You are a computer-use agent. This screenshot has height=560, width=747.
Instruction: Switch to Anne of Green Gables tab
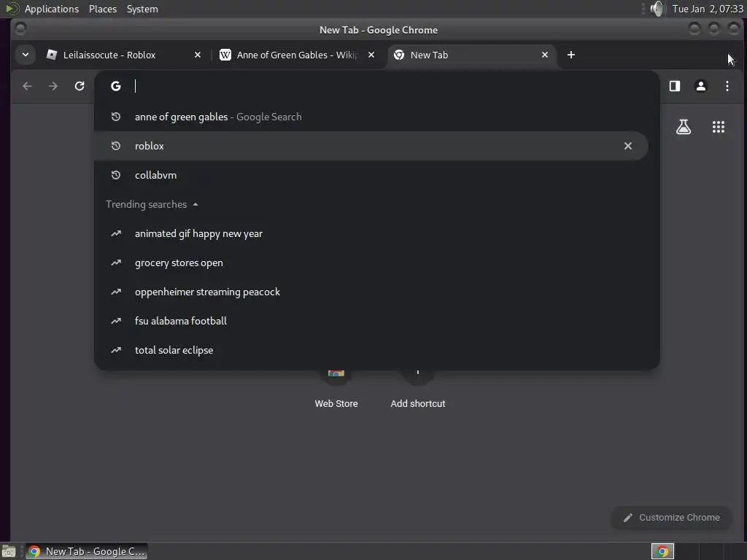(295, 55)
